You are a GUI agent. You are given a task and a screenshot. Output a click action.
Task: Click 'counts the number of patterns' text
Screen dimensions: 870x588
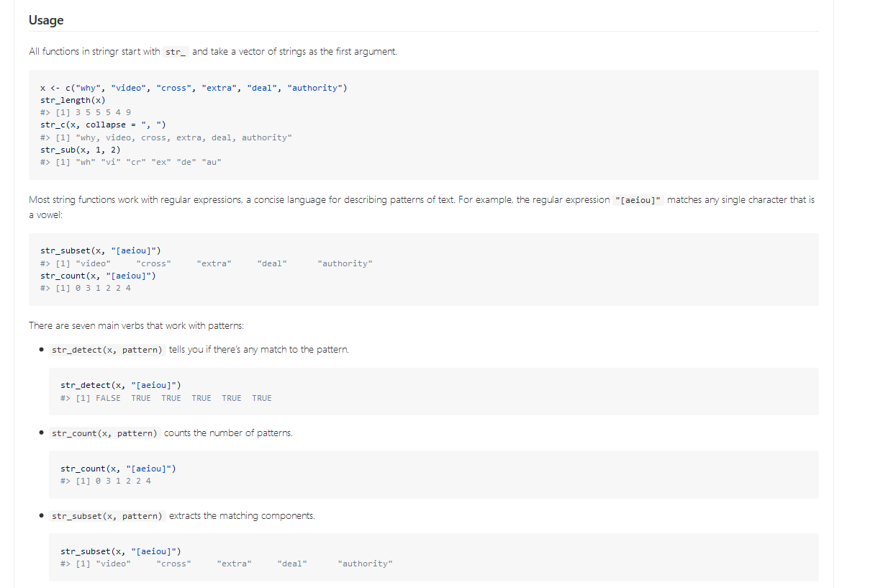coord(228,433)
